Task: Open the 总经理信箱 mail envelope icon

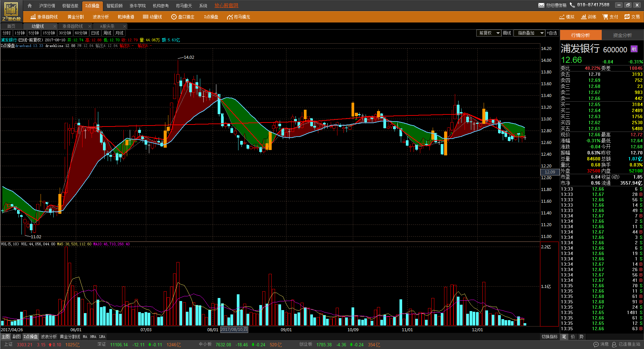Action: click(541, 5)
